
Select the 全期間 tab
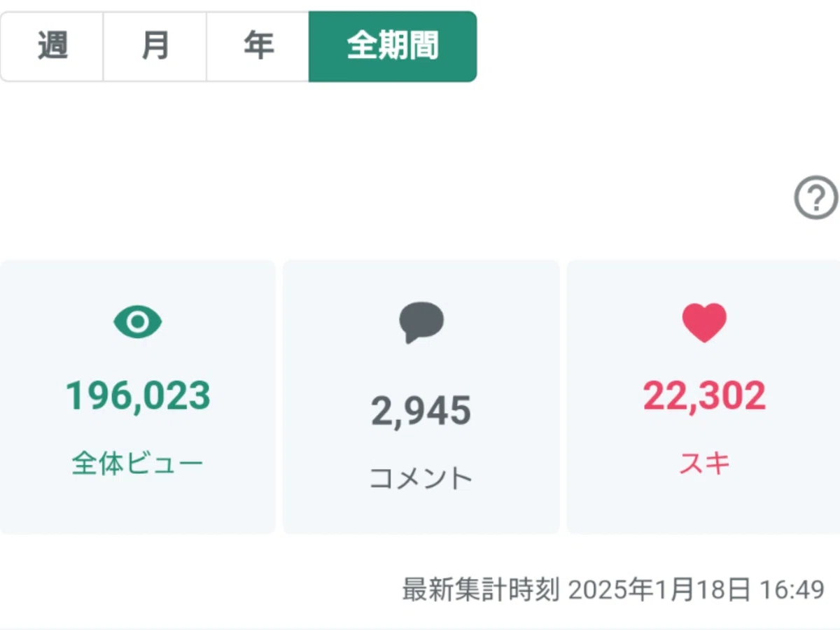pos(393,46)
